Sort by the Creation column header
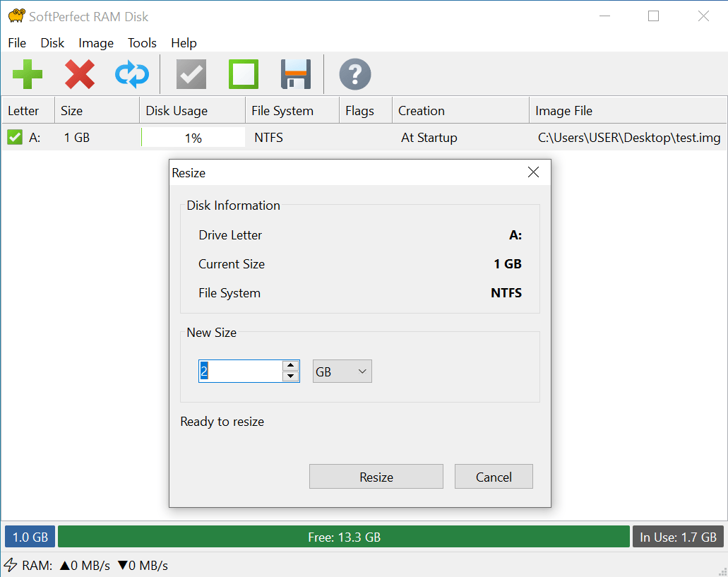Image resolution: width=728 pixels, height=577 pixels. click(460, 110)
